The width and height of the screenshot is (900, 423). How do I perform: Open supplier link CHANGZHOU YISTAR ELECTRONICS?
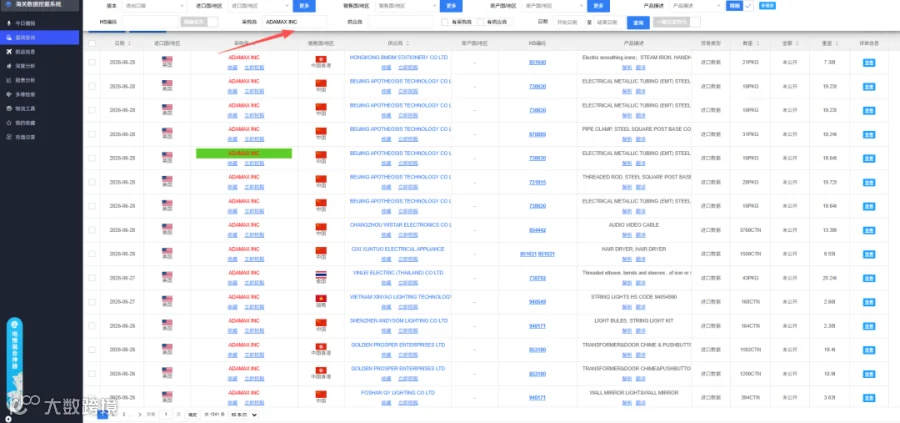(400, 225)
